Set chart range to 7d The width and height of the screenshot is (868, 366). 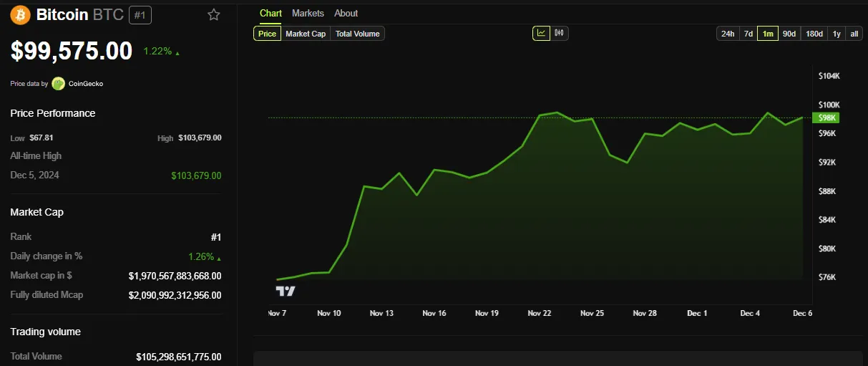pyautogui.click(x=748, y=34)
